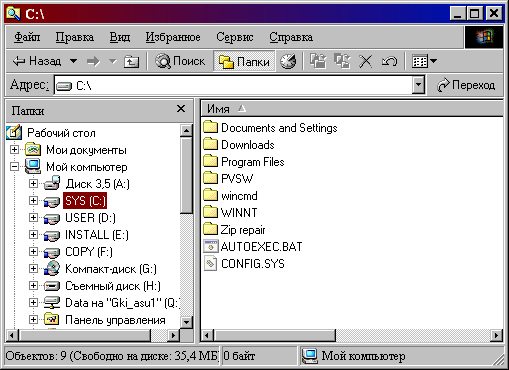Click the Мои документы folder icon
This screenshot has height=370, width=509.
tap(33, 150)
